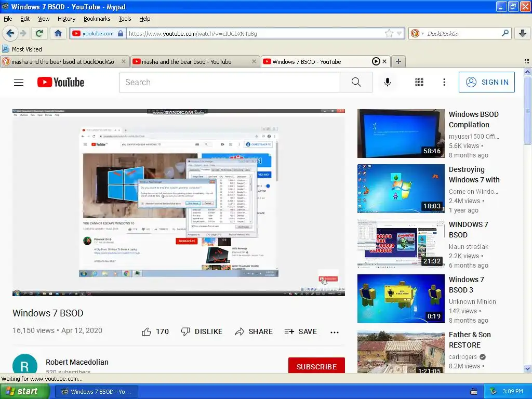Click the YouTube logo
The width and height of the screenshot is (532, 399).
[61, 82]
